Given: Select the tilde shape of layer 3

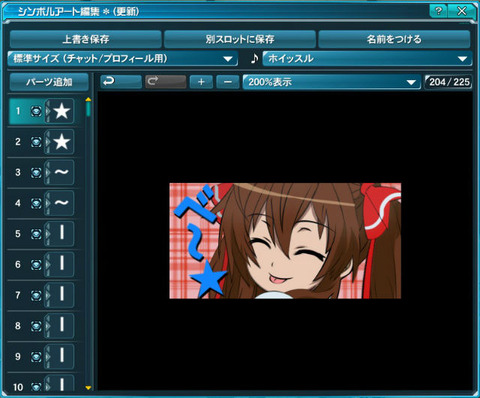Looking at the screenshot, I should tap(62, 172).
